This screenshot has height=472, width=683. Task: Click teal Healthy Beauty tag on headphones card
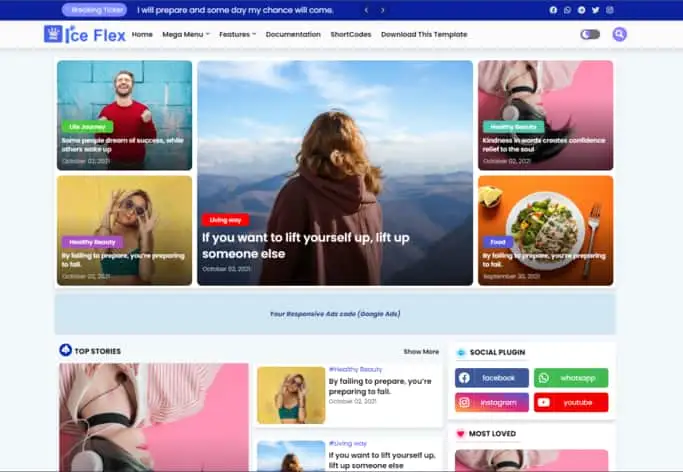(x=514, y=127)
